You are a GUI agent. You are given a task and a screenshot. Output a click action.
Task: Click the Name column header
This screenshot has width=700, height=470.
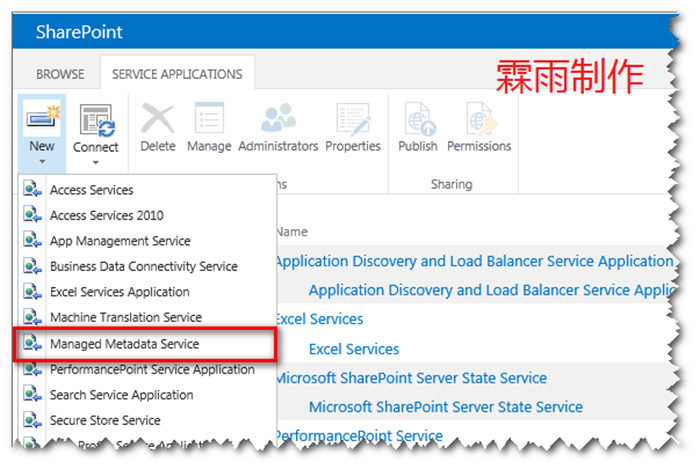(x=292, y=232)
